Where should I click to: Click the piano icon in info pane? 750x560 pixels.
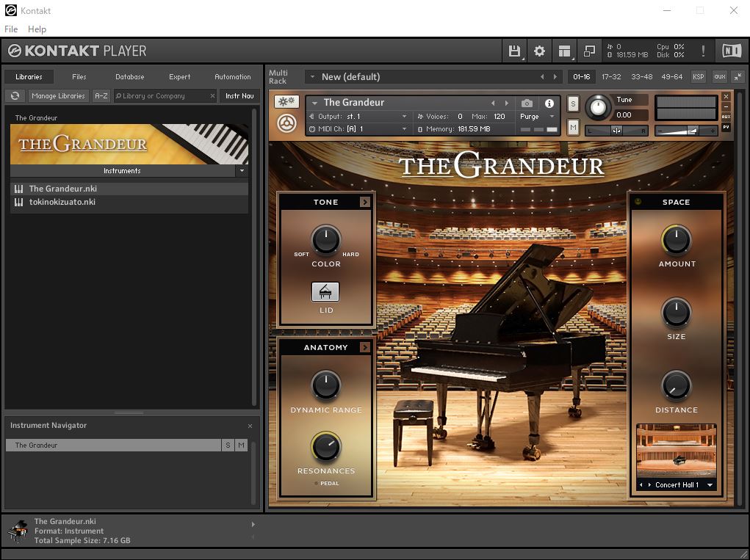(18, 532)
